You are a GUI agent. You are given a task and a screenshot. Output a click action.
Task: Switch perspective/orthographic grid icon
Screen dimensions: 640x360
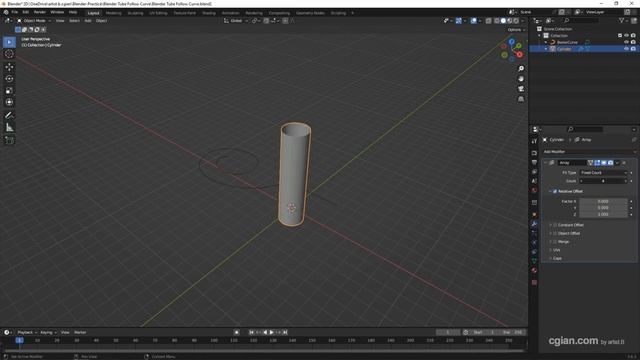[x=521, y=99]
